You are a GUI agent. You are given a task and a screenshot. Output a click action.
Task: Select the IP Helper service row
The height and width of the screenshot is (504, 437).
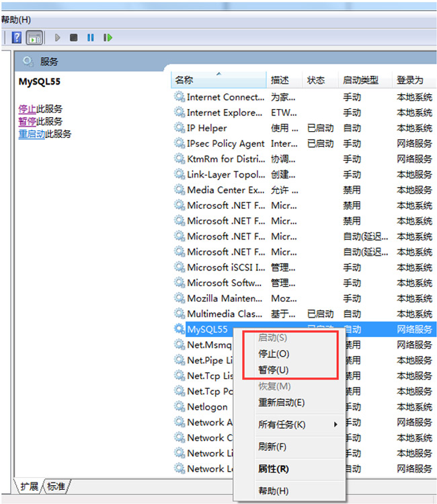(x=304, y=128)
